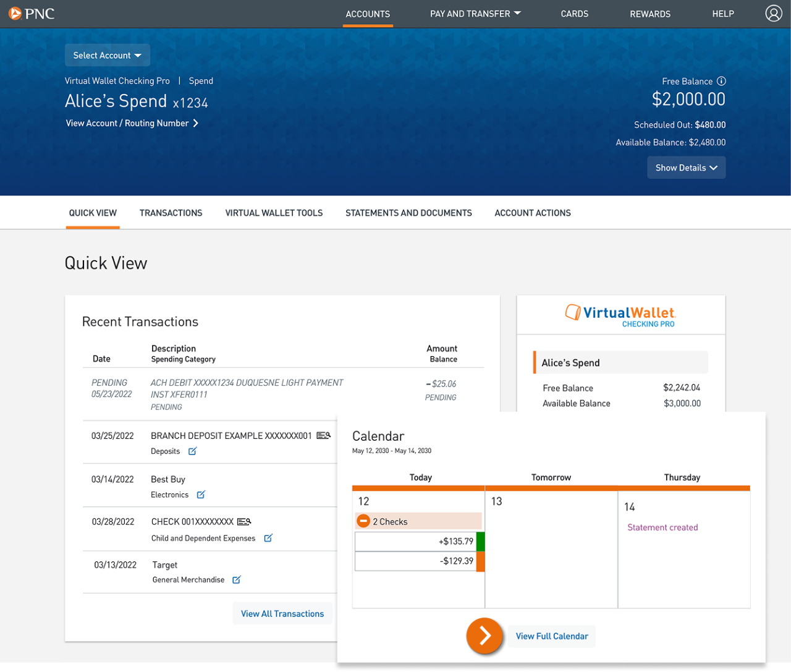
Task: Open the Select Account dropdown
Action: tap(107, 55)
